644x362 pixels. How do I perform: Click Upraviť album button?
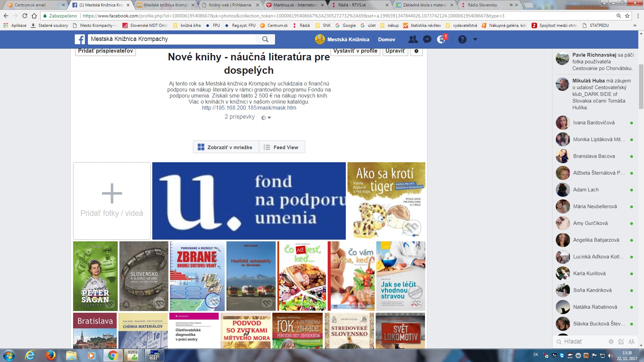tap(395, 51)
